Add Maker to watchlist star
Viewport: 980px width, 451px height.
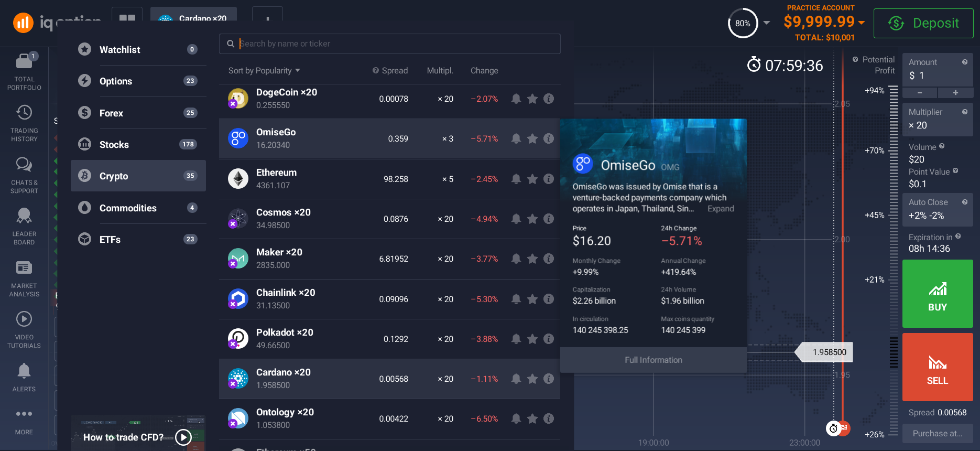point(532,259)
